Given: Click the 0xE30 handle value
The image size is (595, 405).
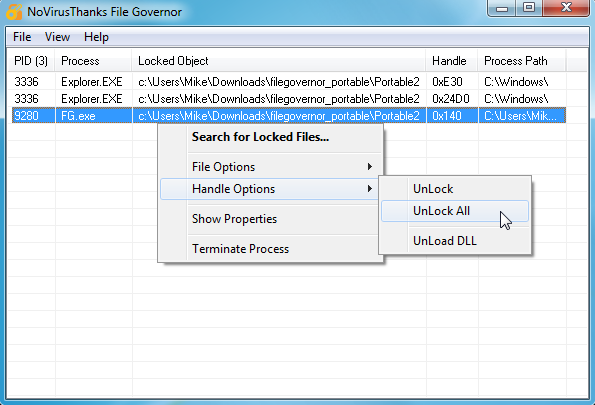Looking at the screenshot, I should [x=447, y=82].
